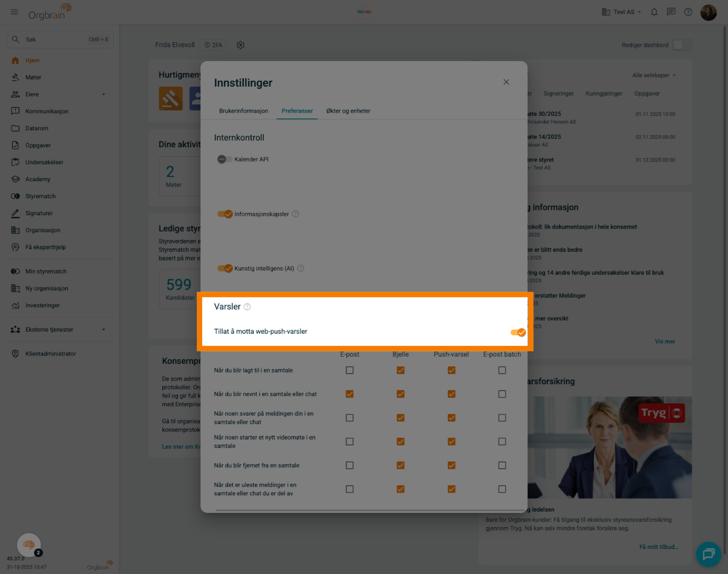Click the Datarom folder icon
Image resolution: width=728 pixels, height=574 pixels.
click(x=15, y=129)
